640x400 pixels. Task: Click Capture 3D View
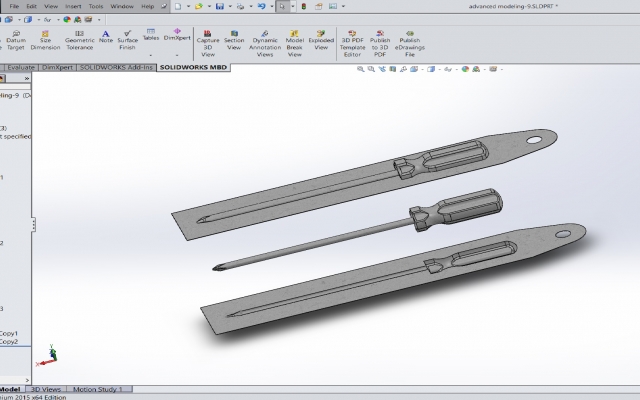(208, 43)
